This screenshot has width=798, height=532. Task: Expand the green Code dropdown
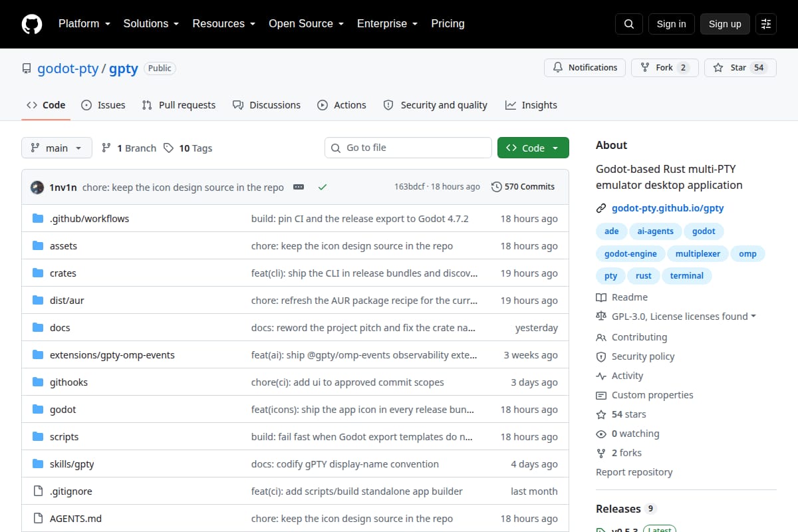pos(533,148)
